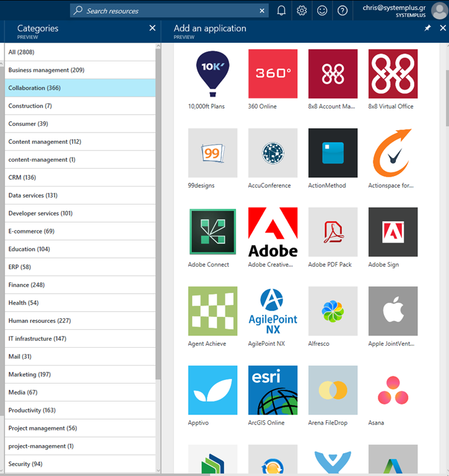Click the Categories scrollbar up arrow
449x476 pixels.
[158, 46]
